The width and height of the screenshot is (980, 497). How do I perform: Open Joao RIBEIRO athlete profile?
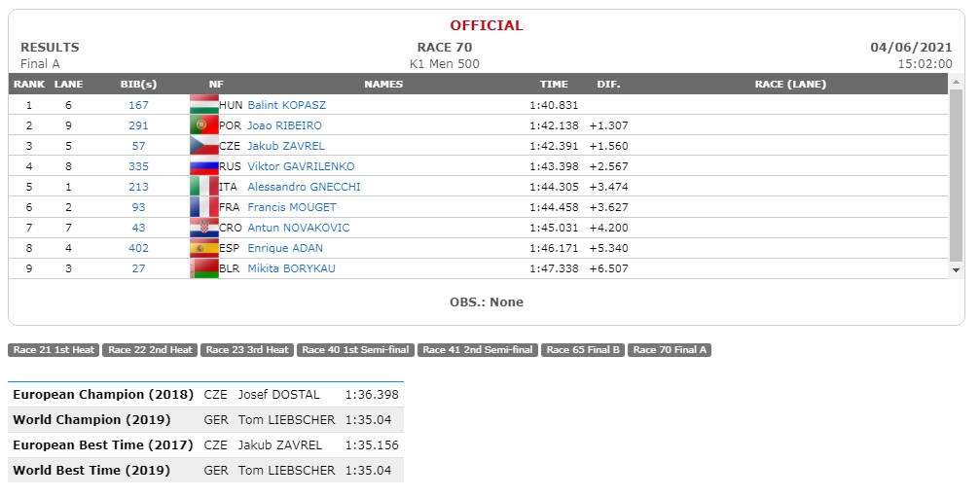click(284, 125)
